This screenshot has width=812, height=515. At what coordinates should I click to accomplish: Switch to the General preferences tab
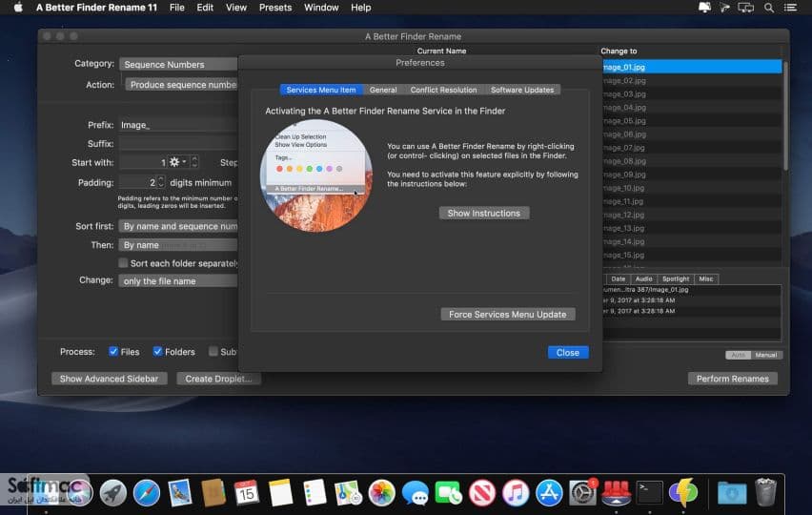tap(383, 90)
